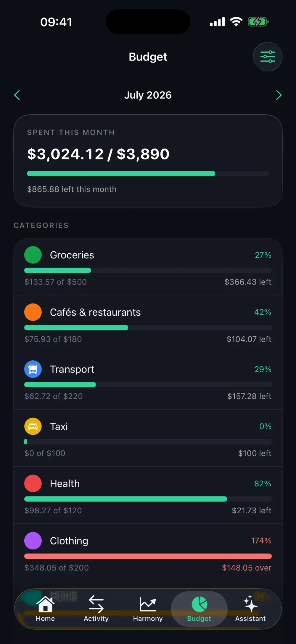Tap the blue Transport bus icon
Viewport: 296px width, 644px height.
[33, 369]
